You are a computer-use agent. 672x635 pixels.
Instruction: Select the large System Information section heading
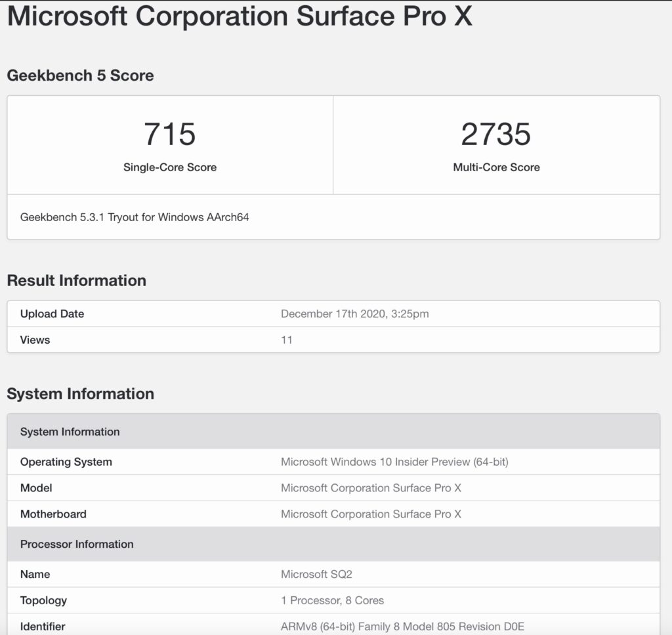[80, 394]
